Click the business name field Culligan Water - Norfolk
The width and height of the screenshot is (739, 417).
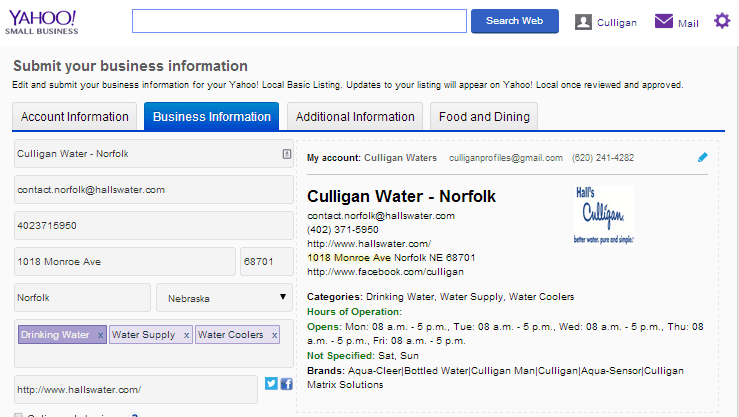(x=154, y=154)
